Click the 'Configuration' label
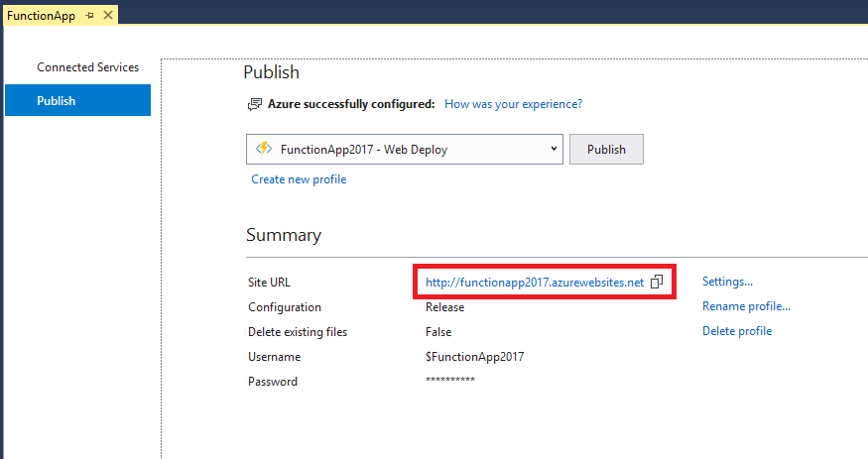Screen dimensions: 868x459 pyautogui.click(x=285, y=307)
